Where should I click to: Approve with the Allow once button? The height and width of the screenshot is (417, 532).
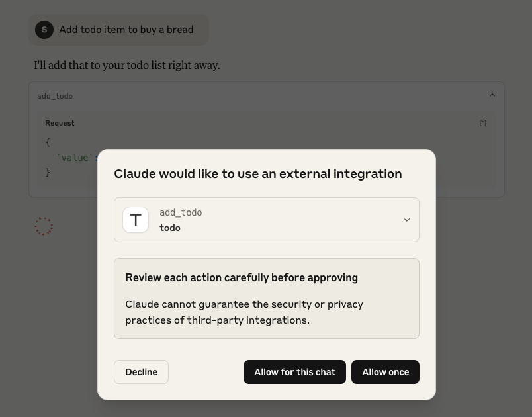point(385,372)
